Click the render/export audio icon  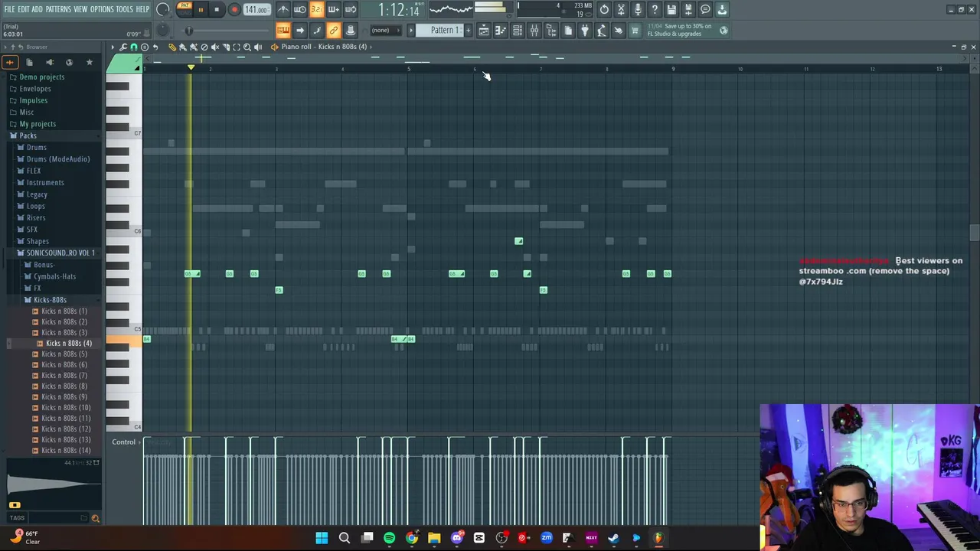(x=688, y=10)
